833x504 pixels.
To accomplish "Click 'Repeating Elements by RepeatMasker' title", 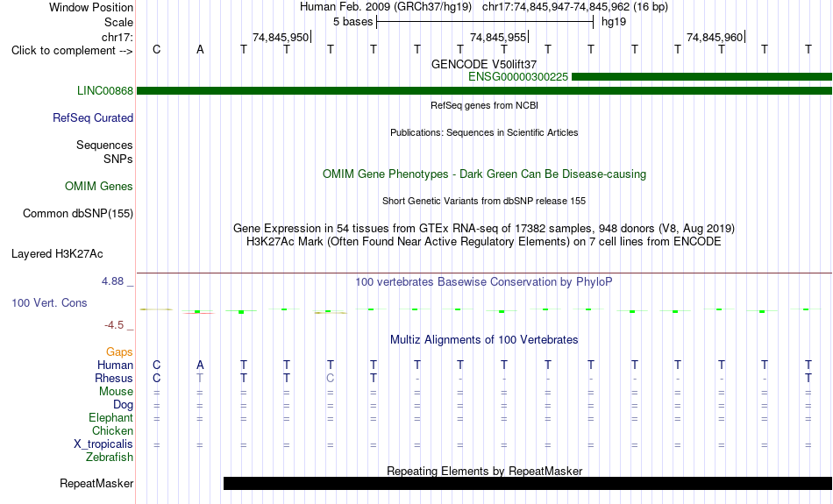I will pos(484,471).
